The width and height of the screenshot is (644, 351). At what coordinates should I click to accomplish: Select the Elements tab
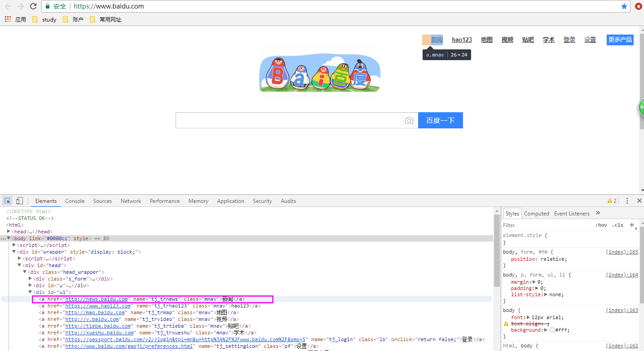(46, 201)
